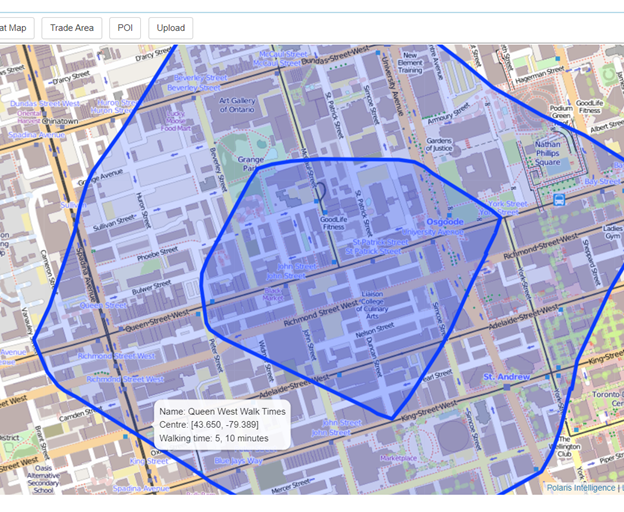Click the King-Street-West road label
The image size is (624, 512).
429,411
